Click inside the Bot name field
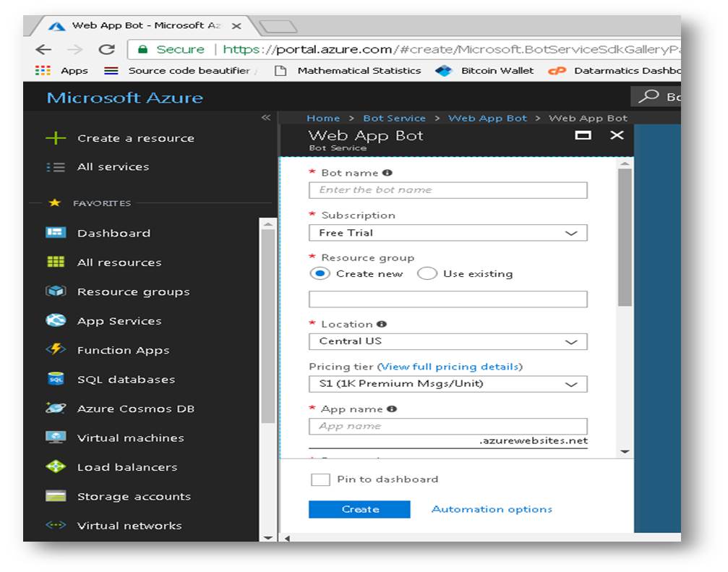Viewport: 728px width, 572px height. point(448,190)
